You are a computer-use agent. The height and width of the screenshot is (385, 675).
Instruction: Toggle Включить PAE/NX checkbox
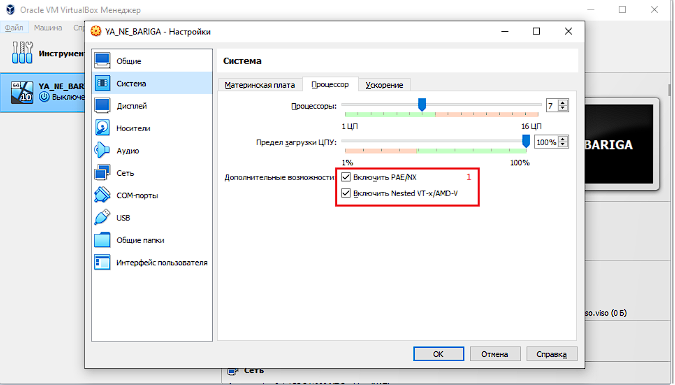346,177
